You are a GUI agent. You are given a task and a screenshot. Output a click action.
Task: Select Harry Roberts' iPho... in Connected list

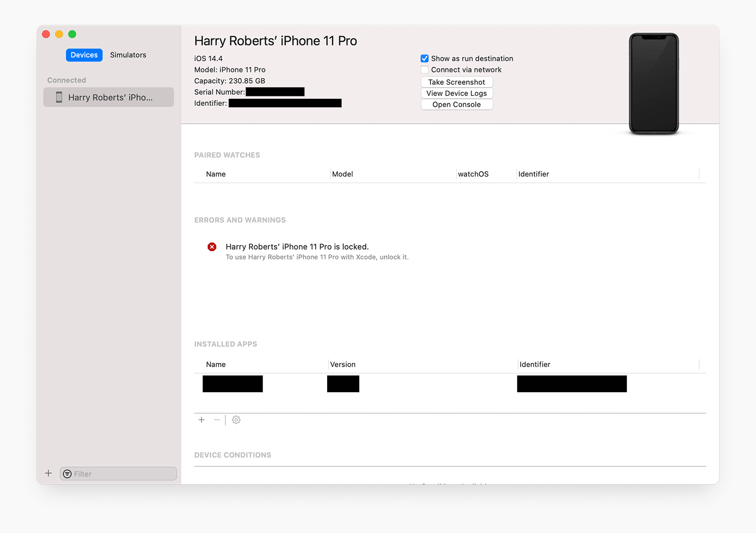coord(108,97)
